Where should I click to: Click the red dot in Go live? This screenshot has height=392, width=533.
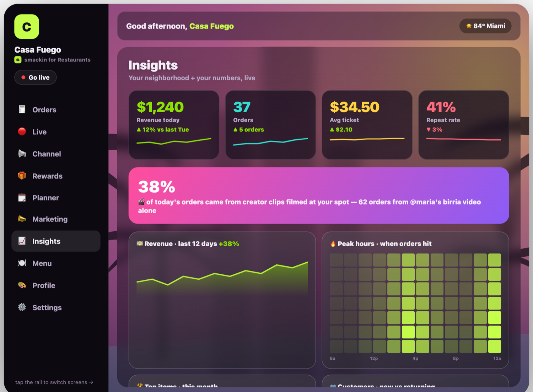(23, 77)
